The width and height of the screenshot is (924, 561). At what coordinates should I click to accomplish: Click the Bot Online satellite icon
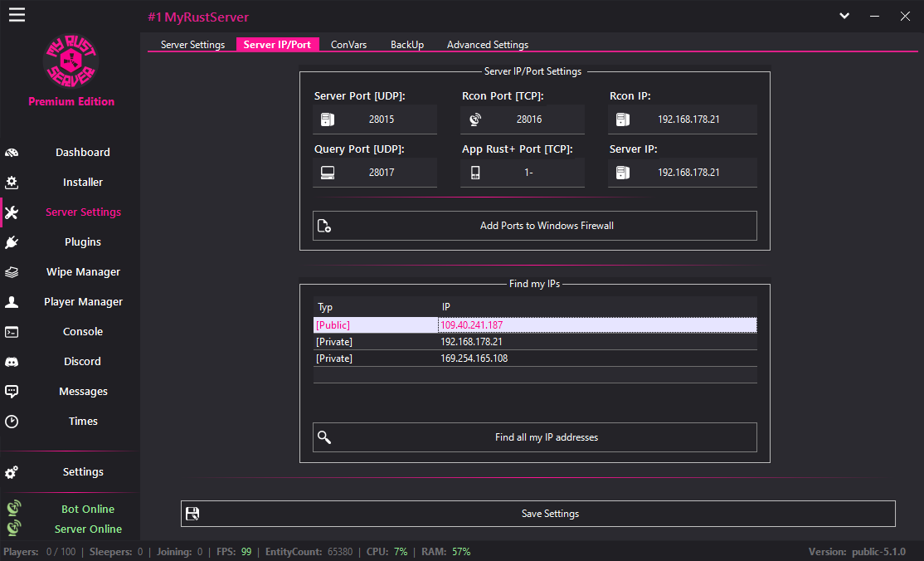pyautogui.click(x=14, y=508)
